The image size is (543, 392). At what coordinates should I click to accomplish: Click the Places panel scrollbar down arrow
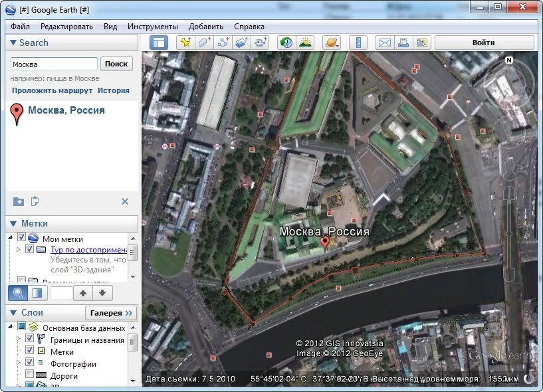click(x=133, y=277)
